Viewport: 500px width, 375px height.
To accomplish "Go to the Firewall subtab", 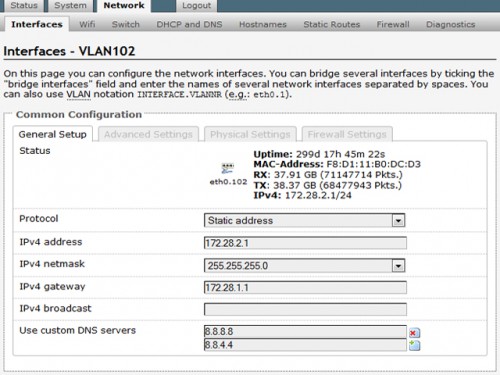I will (393, 24).
